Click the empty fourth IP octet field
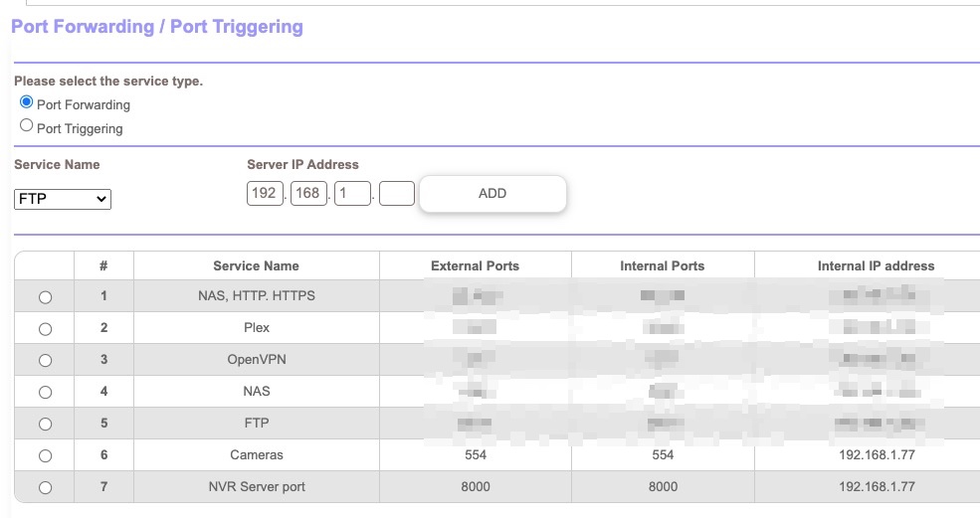The image size is (980, 518). pyautogui.click(x=397, y=193)
